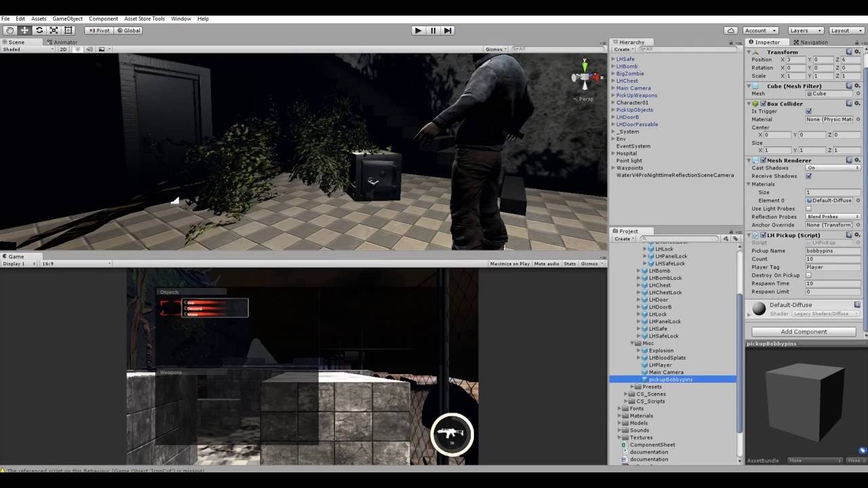Select the Move tool
The width and height of the screenshot is (868, 488).
pos(24,30)
